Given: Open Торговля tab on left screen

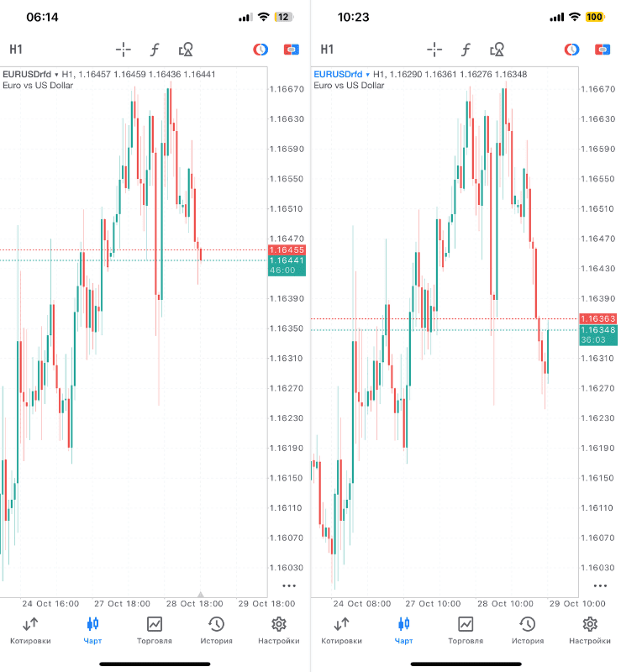Looking at the screenshot, I should click(x=155, y=630).
